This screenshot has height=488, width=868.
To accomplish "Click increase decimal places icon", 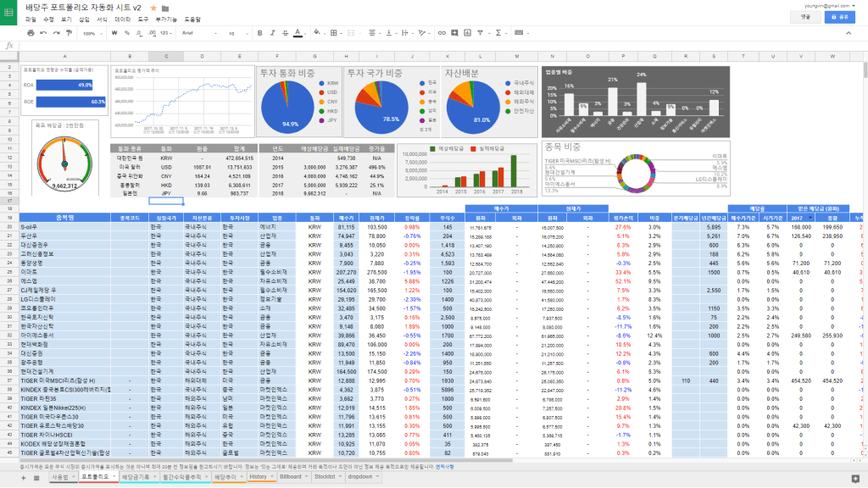I will pyautogui.click(x=152, y=33).
